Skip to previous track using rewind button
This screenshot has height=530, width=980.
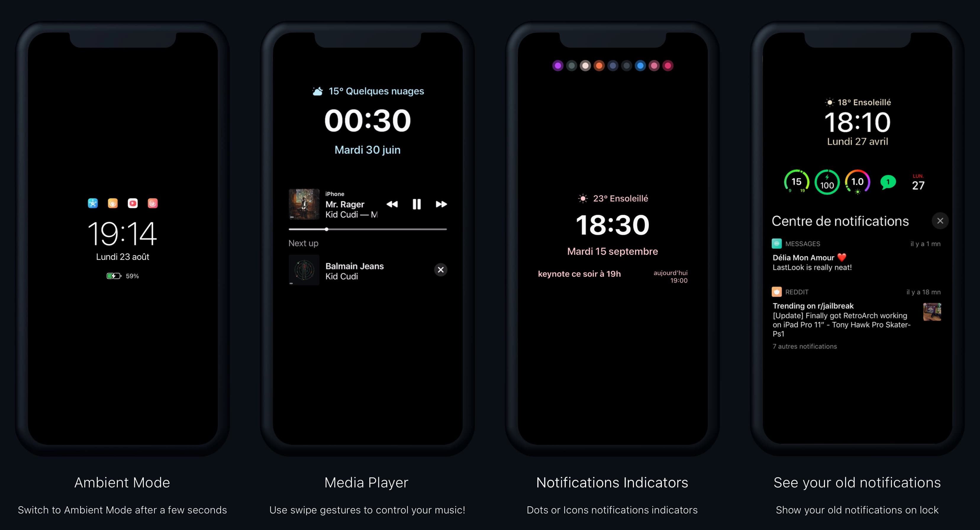[392, 204]
